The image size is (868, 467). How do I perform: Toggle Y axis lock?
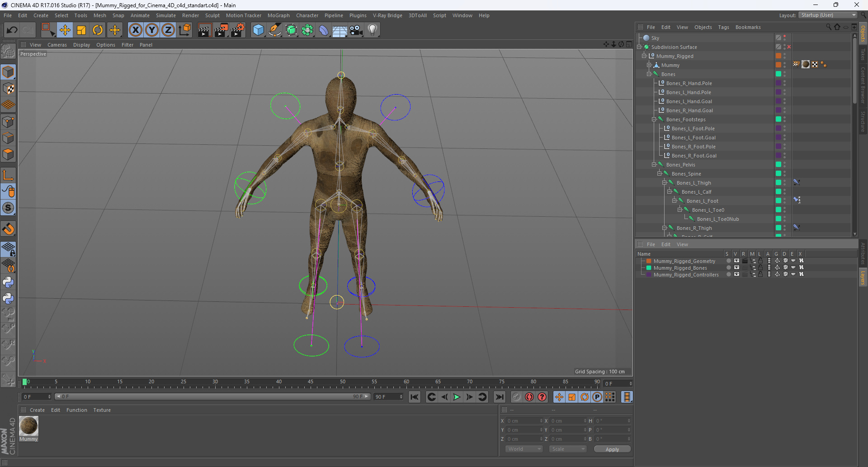pyautogui.click(x=152, y=30)
